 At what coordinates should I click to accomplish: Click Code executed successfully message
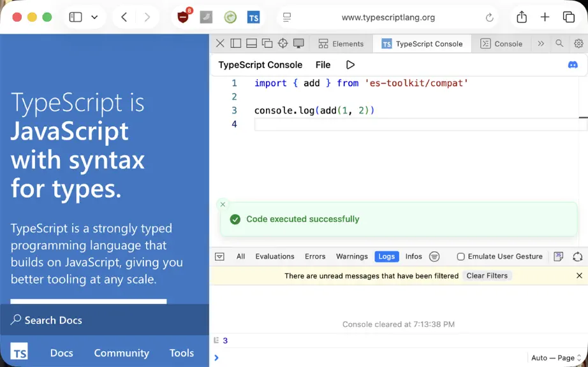coord(303,219)
